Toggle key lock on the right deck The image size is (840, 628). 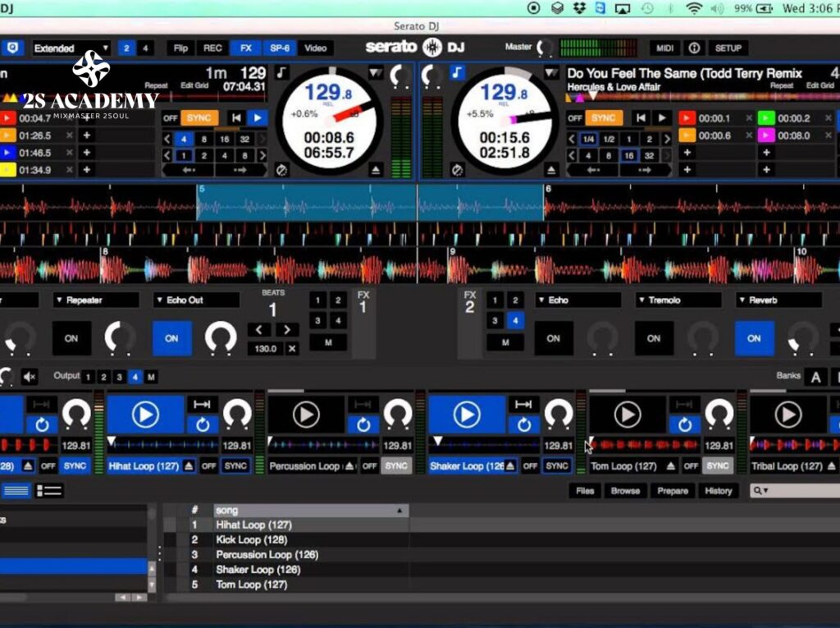point(456,72)
